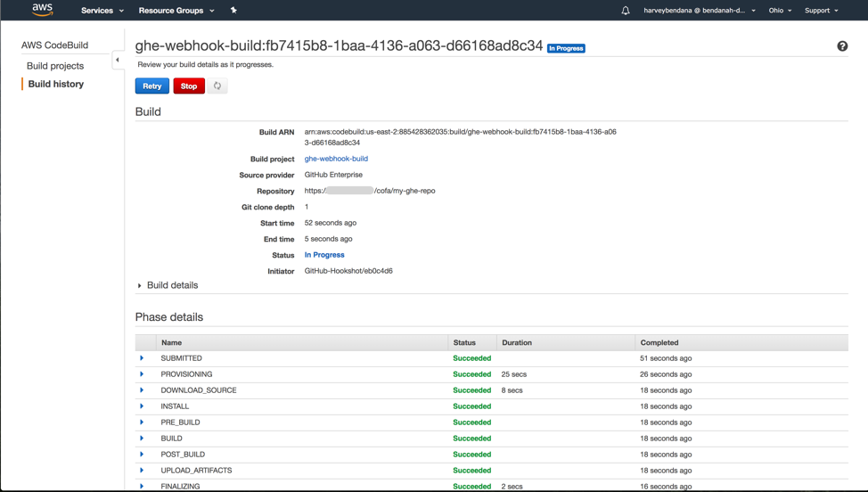Click the repository URL ending my-ghe-repo
The width and height of the screenshot is (868, 492).
tap(370, 191)
